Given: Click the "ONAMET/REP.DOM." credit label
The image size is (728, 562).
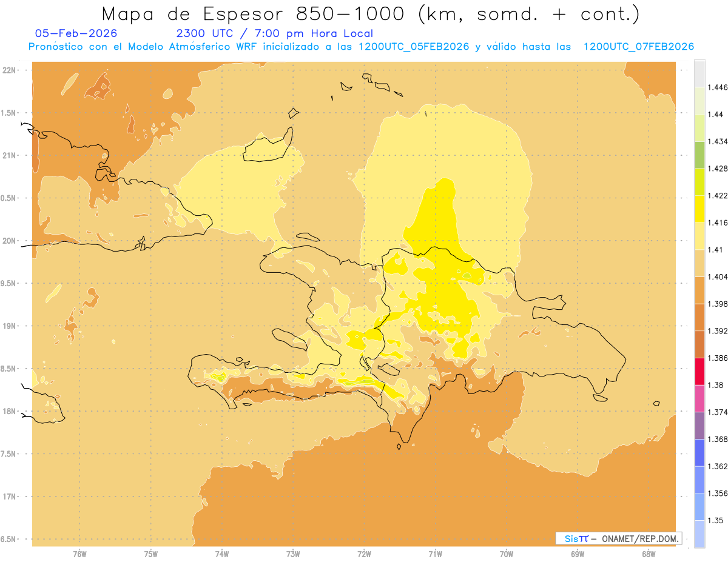Looking at the screenshot, I should tap(641, 538).
